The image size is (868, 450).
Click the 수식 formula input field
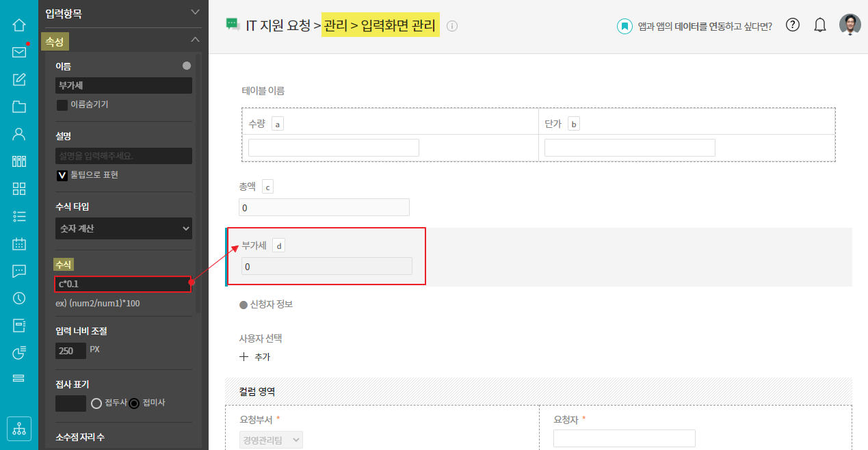(x=122, y=284)
